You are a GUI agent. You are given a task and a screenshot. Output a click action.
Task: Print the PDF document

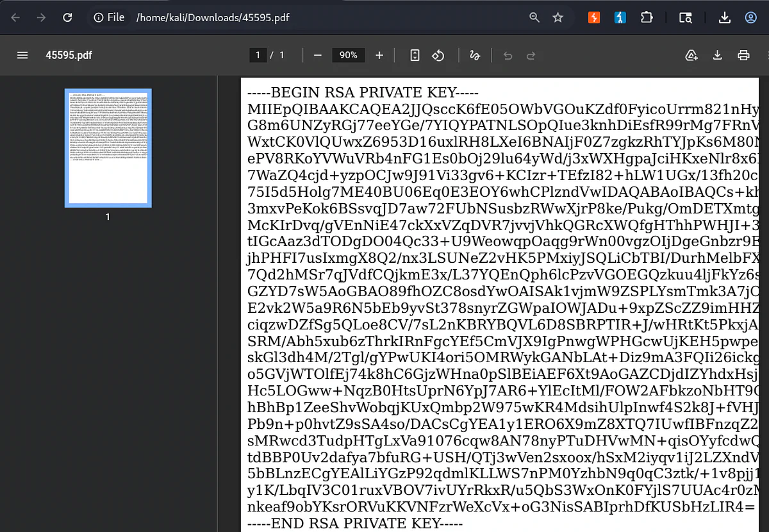pyautogui.click(x=743, y=55)
